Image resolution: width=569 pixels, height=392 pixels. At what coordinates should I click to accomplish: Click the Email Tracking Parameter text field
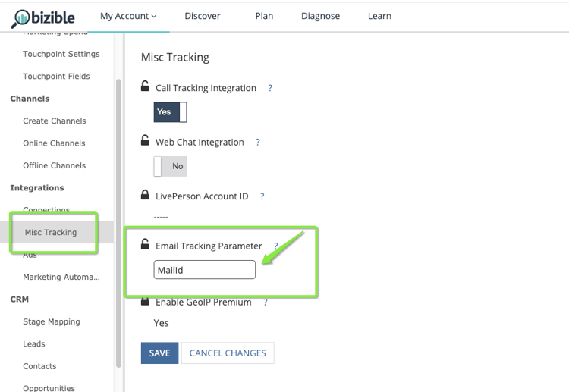(204, 270)
